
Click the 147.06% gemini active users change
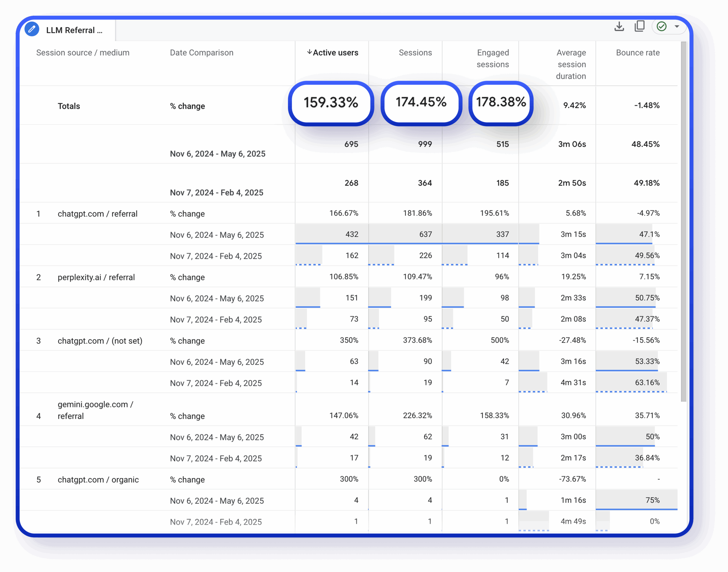[344, 416]
